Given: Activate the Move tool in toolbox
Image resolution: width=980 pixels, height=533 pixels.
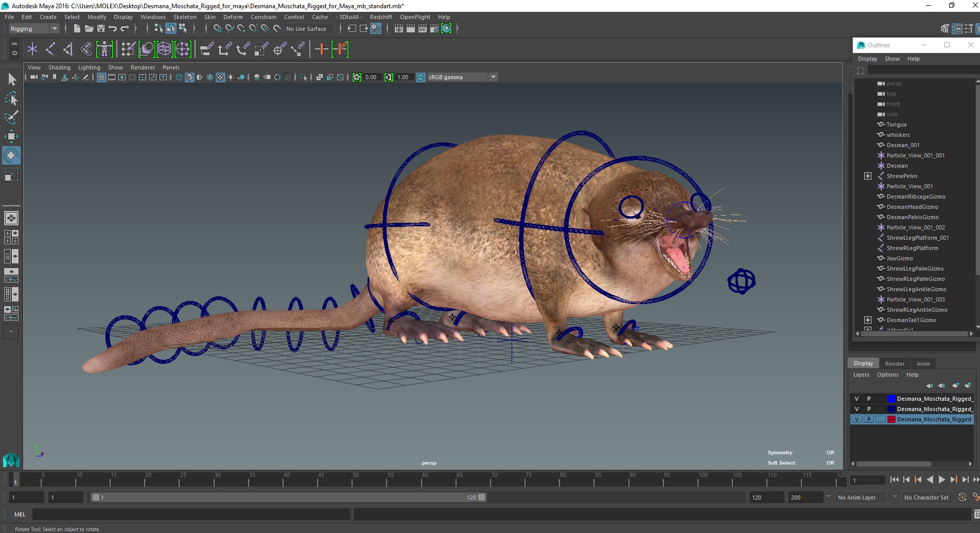Looking at the screenshot, I should pyautogui.click(x=11, y=136).
